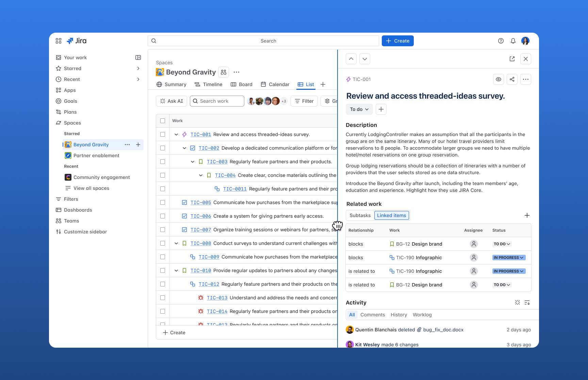Check the box for TIC-008 row
The image size is (588, 380).
point(163,243)
